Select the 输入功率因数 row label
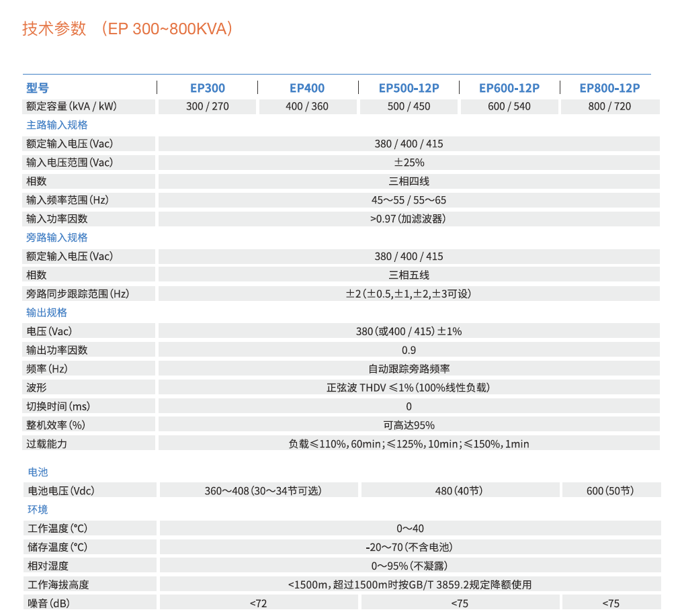Viewport: 682px width, 616px height. click(x=57, y=219)
